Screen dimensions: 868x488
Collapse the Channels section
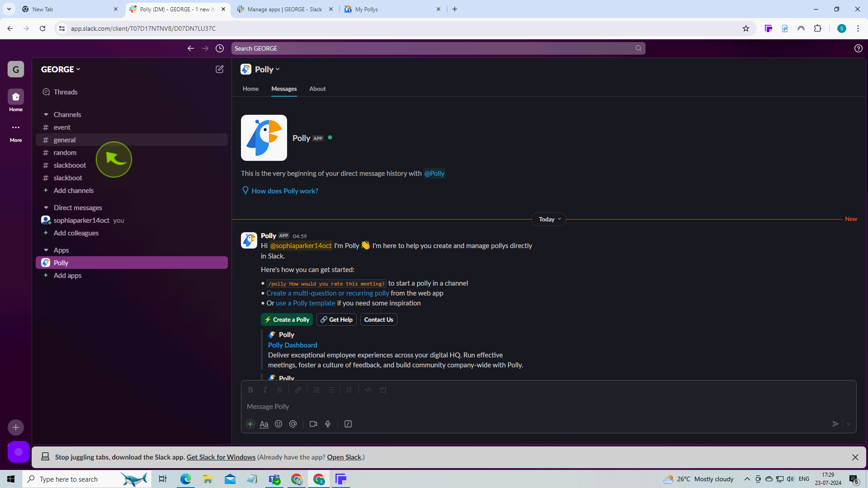(46, 114)
